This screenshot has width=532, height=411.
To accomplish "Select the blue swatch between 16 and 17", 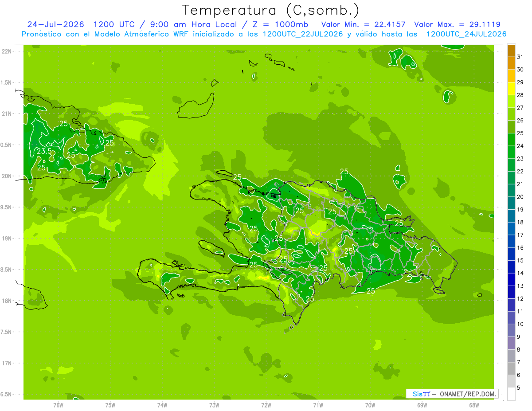I will 511,241.
